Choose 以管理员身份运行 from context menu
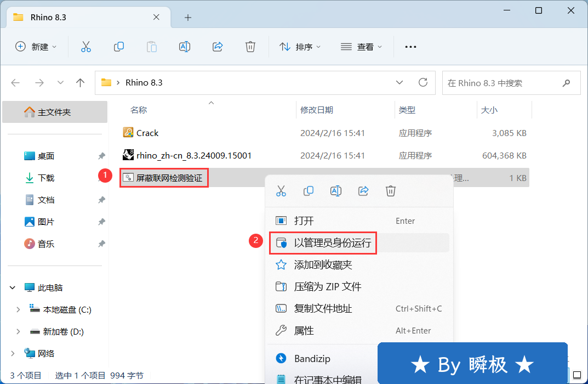This screenshot has width=588, height=384. [x=332, y=243]
